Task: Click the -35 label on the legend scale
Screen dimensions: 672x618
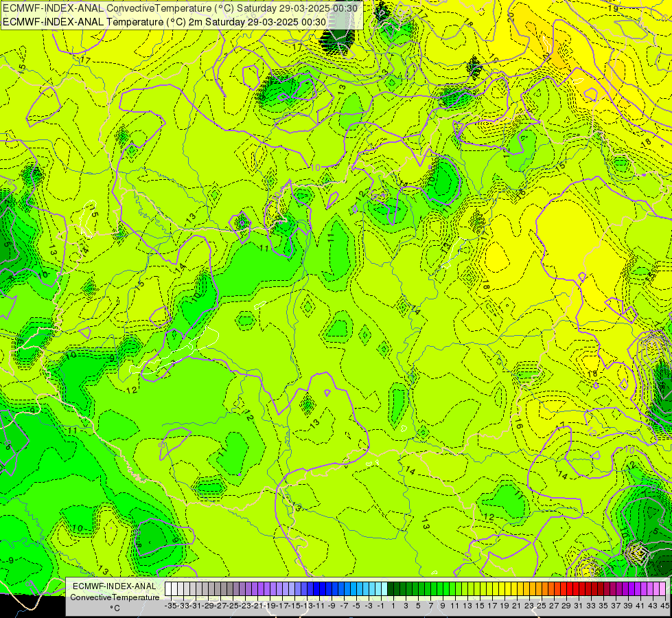Action: 171,606
